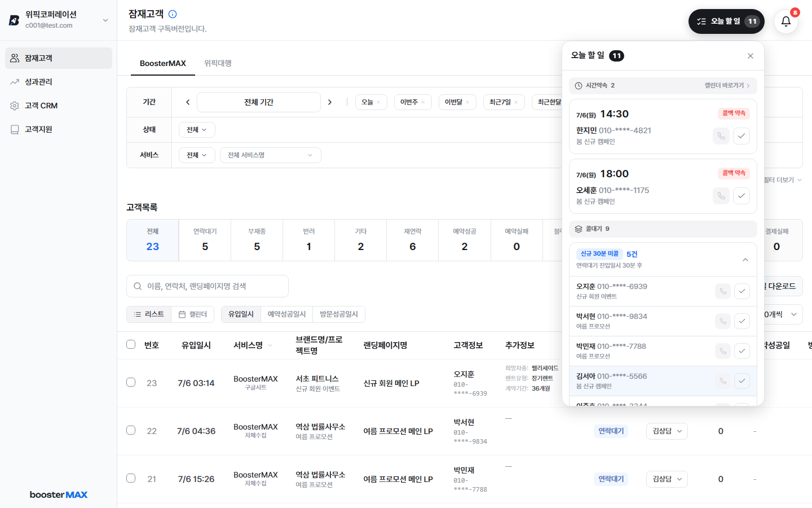Open the notification bell

[785, 21]
